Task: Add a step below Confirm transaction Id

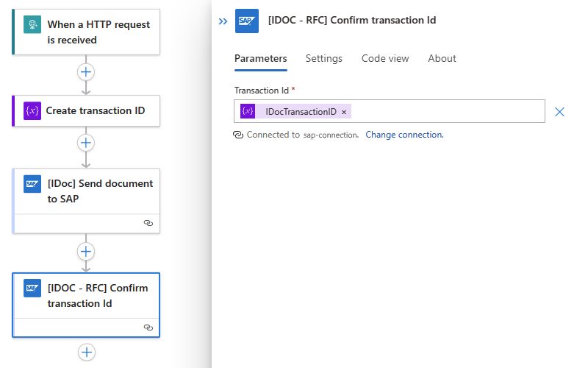Action: pos(87,353)
